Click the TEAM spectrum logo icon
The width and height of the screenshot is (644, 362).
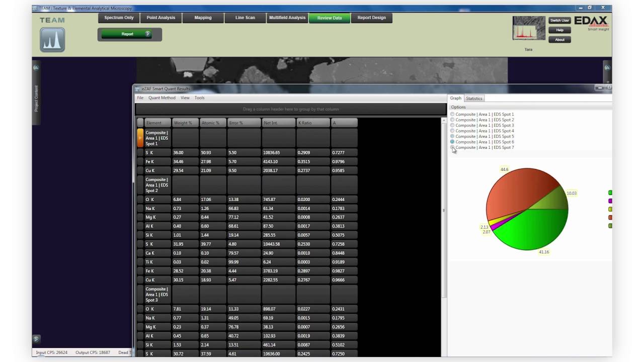pos(52,40)
